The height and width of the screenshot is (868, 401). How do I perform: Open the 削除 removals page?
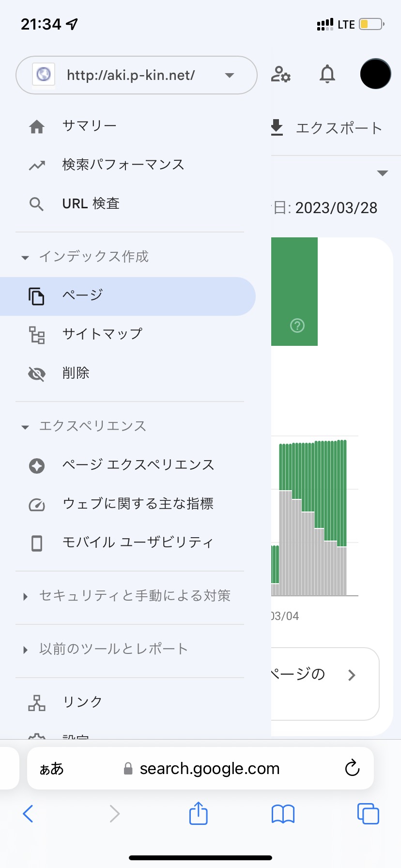(76, 373)
